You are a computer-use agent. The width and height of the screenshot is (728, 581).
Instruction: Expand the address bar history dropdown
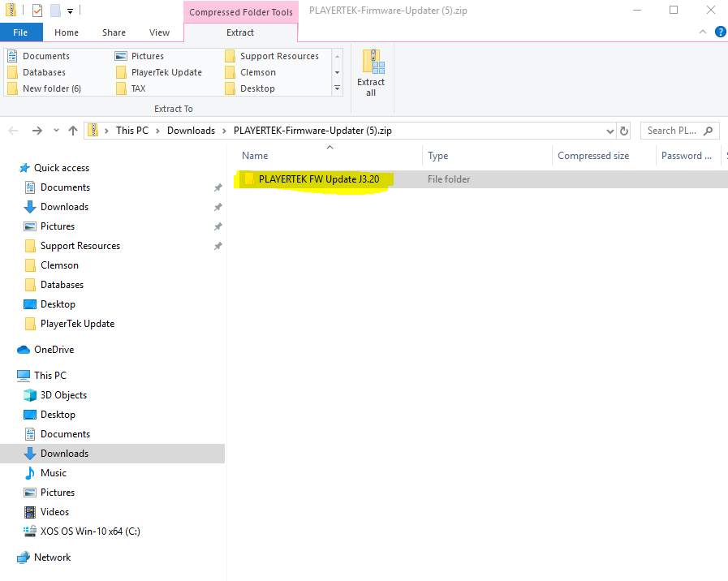coord(610,131)
